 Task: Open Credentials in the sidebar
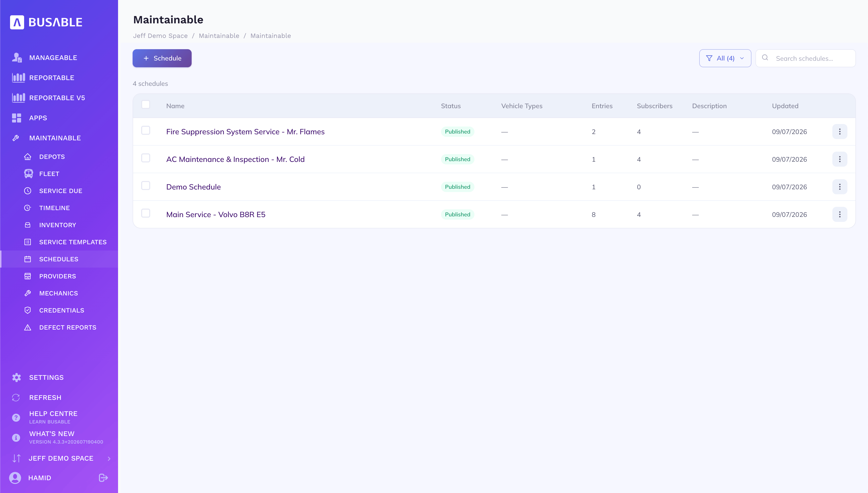62,310
